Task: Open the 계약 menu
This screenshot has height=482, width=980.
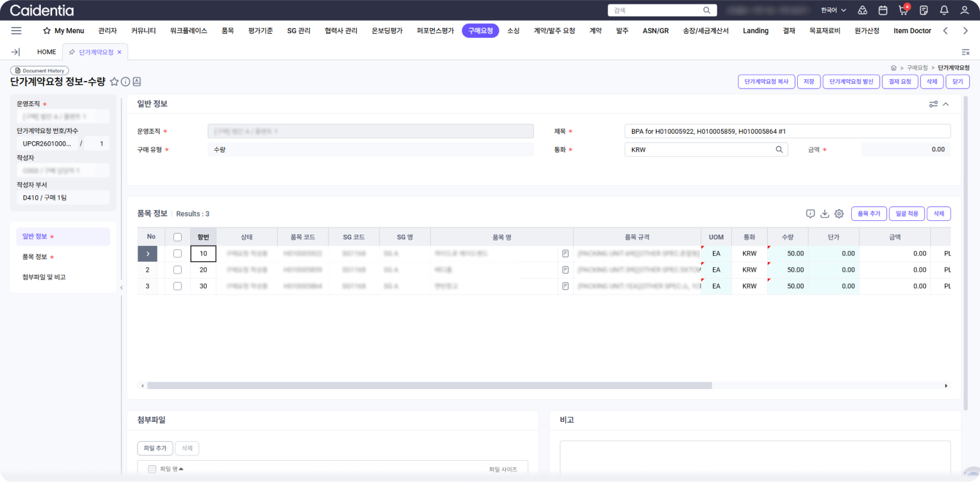Action: pyautogui.click(x=596, y=31)
